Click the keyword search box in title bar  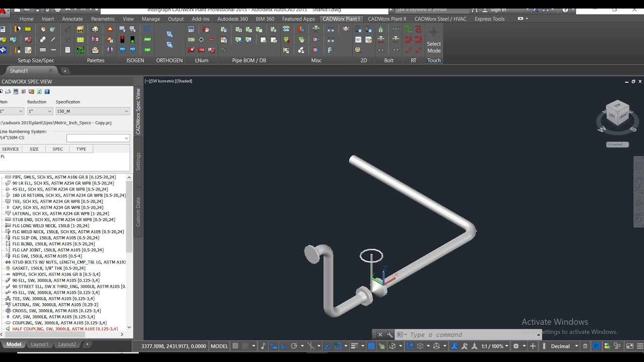tap(433, 10)
